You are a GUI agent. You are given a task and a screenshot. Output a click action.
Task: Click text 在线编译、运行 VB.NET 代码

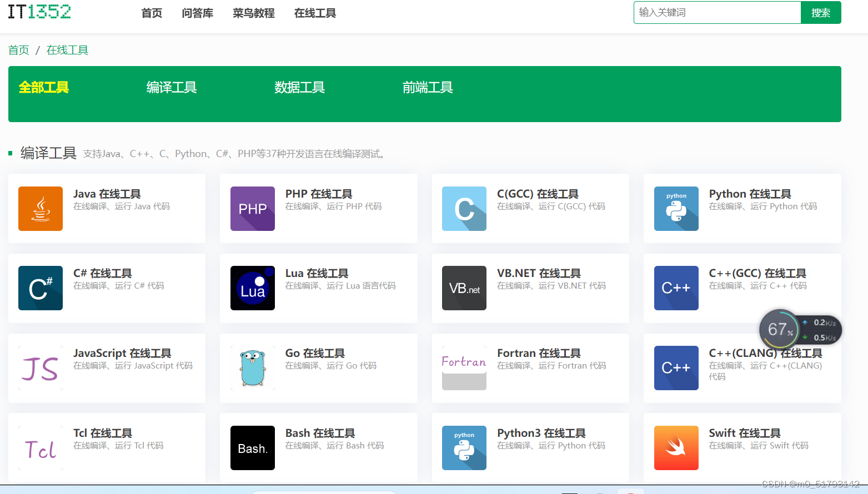(551, 286)
